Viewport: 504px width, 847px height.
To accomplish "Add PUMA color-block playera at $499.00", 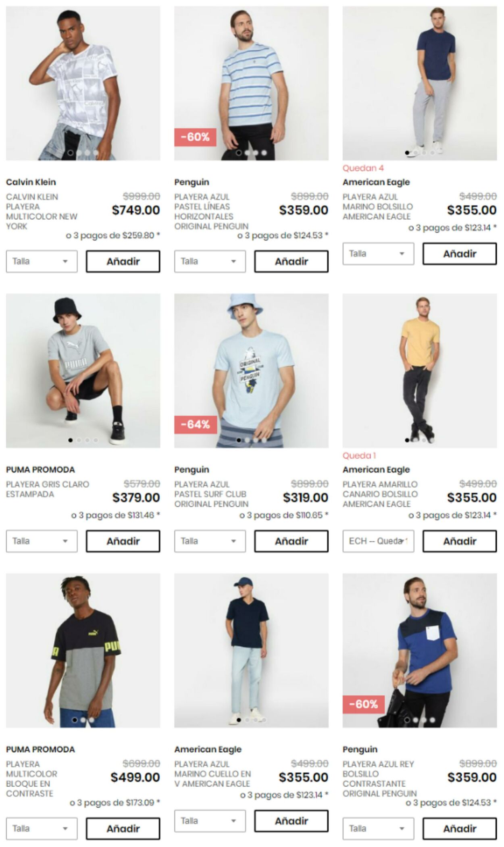I will point(123,828).
